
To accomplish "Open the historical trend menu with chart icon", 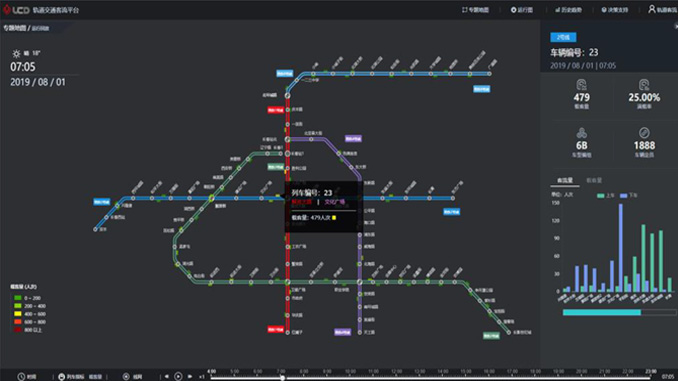I will point(568,10).
